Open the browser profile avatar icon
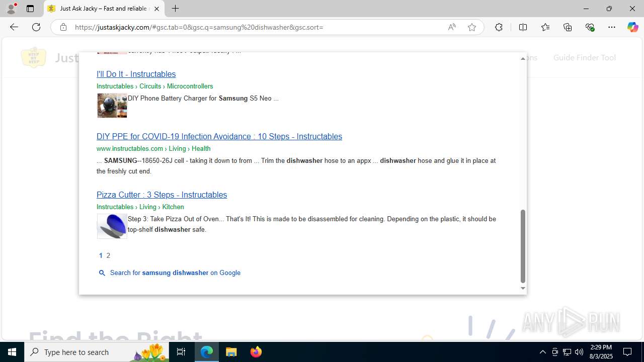The width and height of the screenshot is (644, 362). click(11, 9)
